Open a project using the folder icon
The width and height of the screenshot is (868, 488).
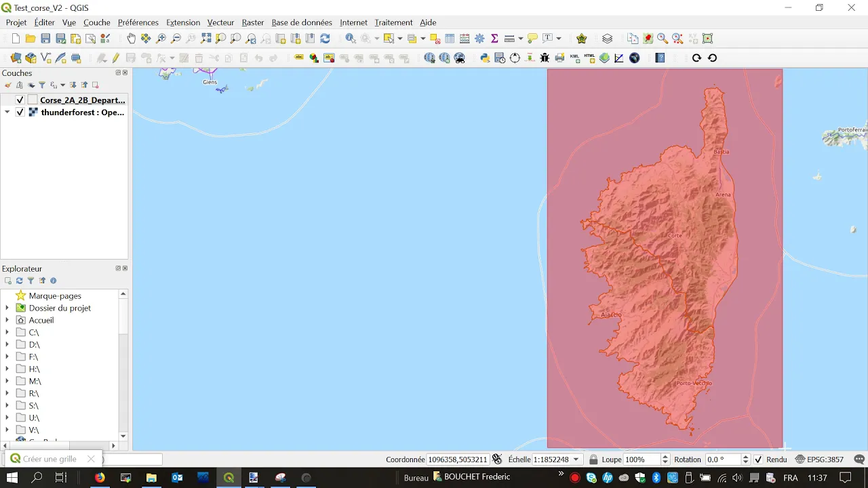coord(31,39)
